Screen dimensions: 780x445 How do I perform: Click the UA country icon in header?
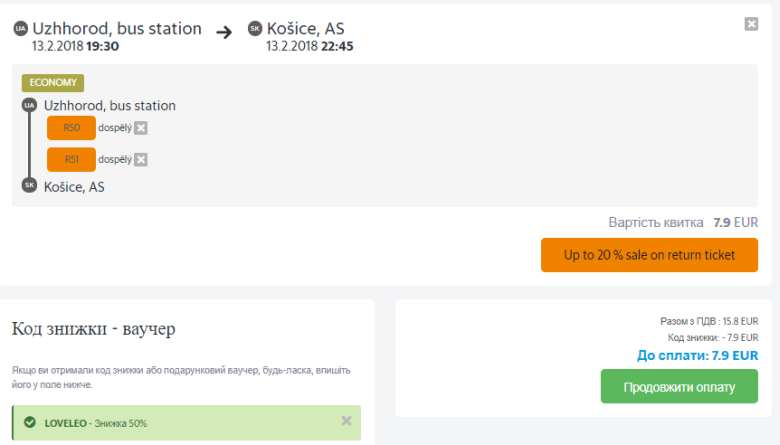click(x=20, y=30)
